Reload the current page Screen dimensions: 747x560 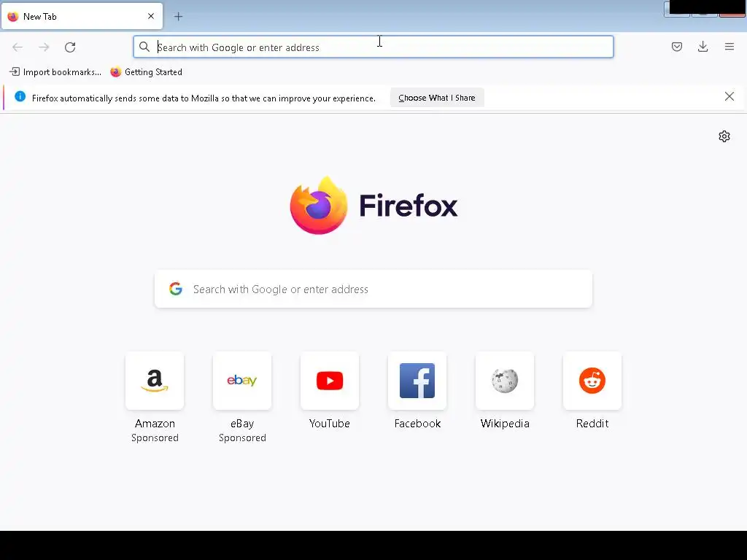coord(70,47)
